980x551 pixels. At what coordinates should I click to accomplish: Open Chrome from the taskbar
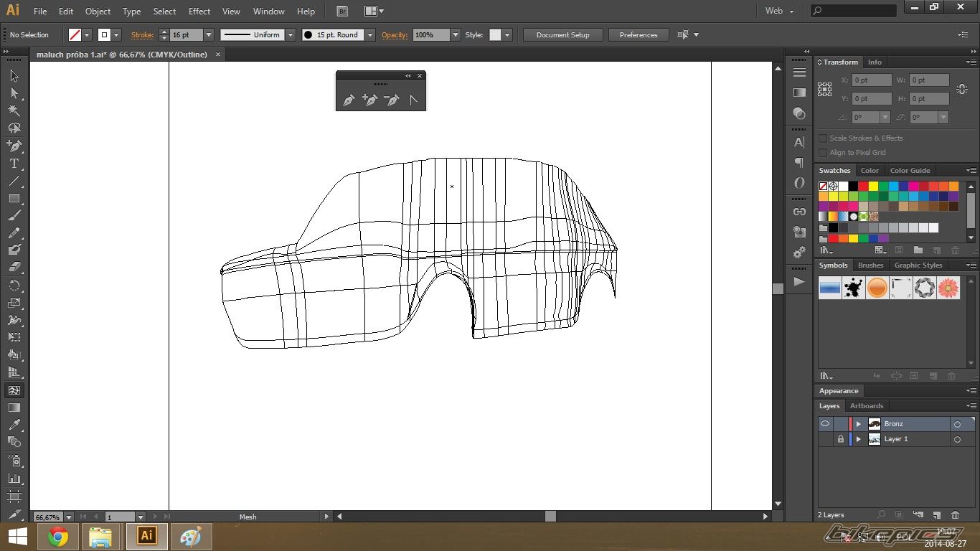point(57,537)
